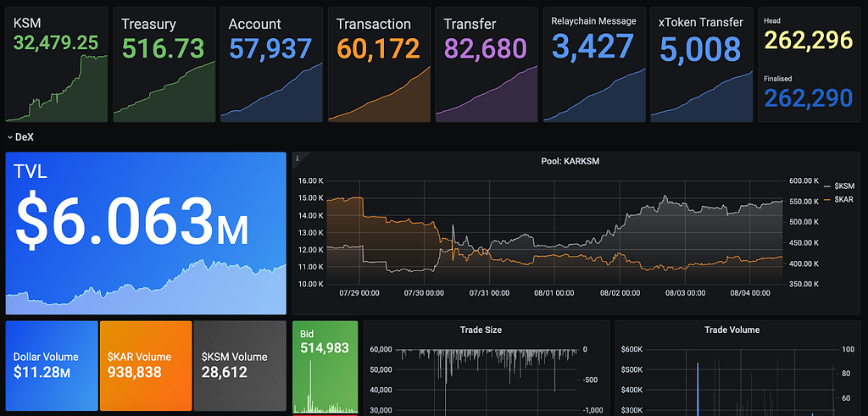Collapse the DeX row chevron
868x416 pixels.
tap(9, 137)
